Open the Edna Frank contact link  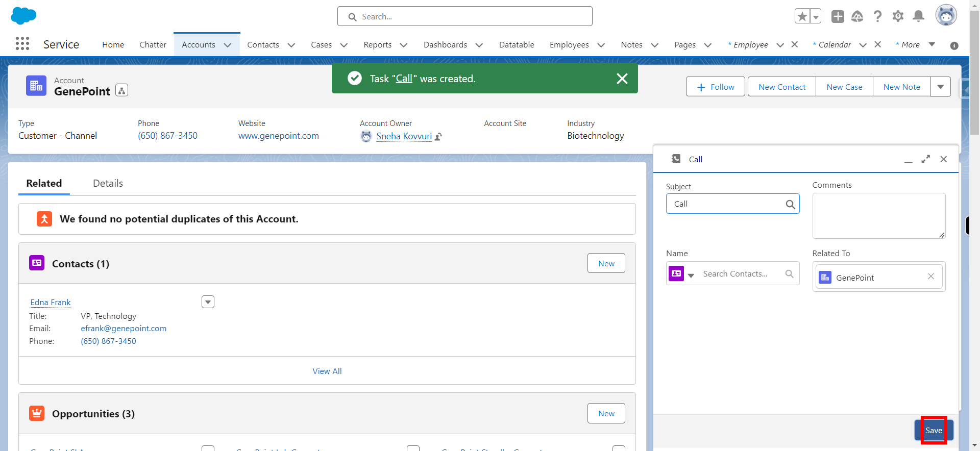point(51,303)
